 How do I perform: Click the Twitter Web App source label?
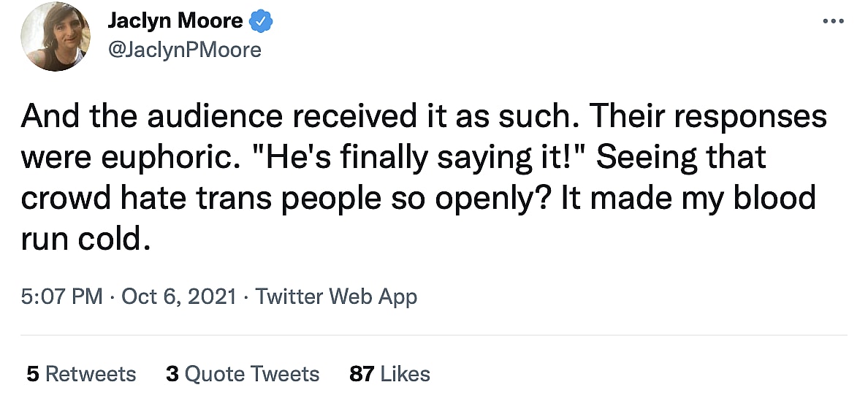(336, 297)
